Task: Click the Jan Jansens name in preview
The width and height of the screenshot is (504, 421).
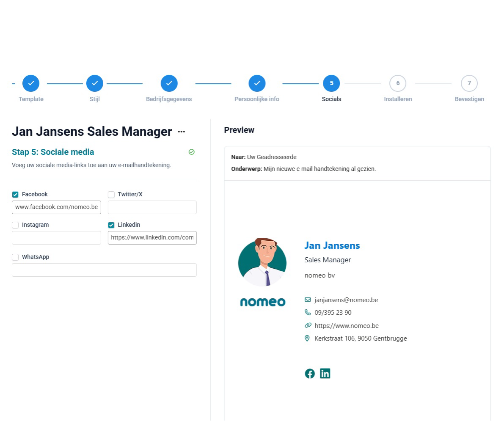Action: [x=332, y=245]
